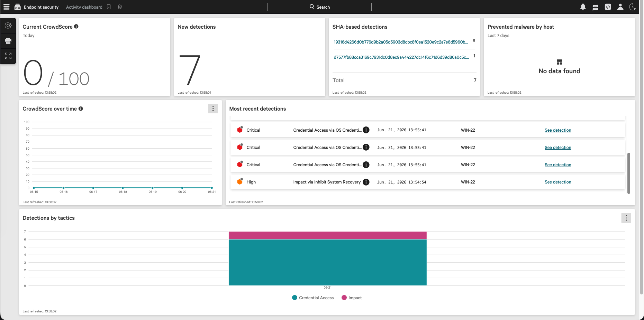Viewport: 644px width, 320px height.
Task: Click Endpoint security menu label
Action: (41, 7)
